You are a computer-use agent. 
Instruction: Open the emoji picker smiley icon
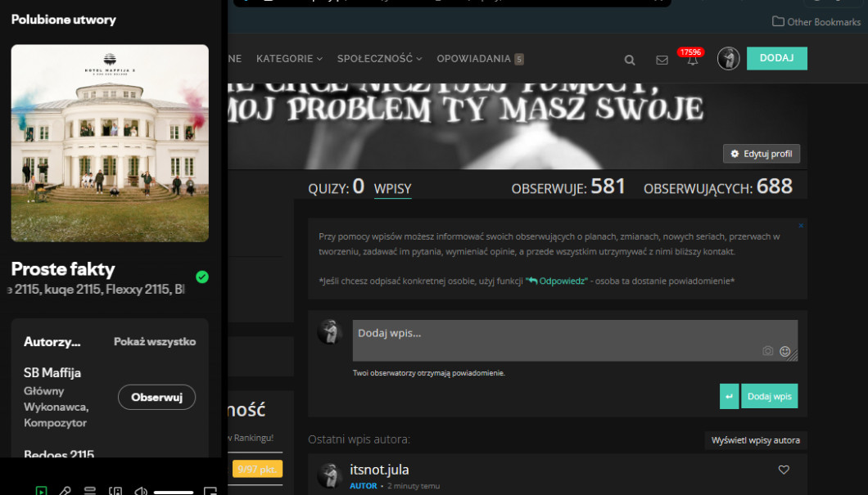tap(784, 351)
